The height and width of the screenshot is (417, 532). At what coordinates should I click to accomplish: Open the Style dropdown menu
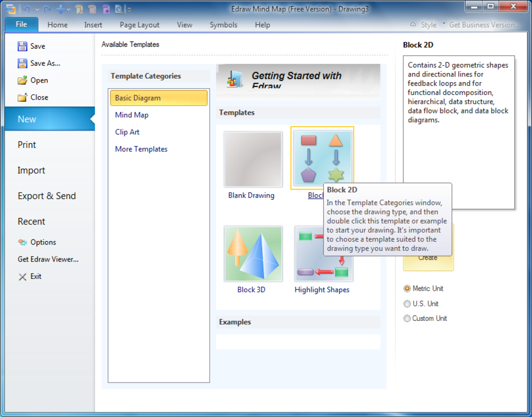pos(432,25)
